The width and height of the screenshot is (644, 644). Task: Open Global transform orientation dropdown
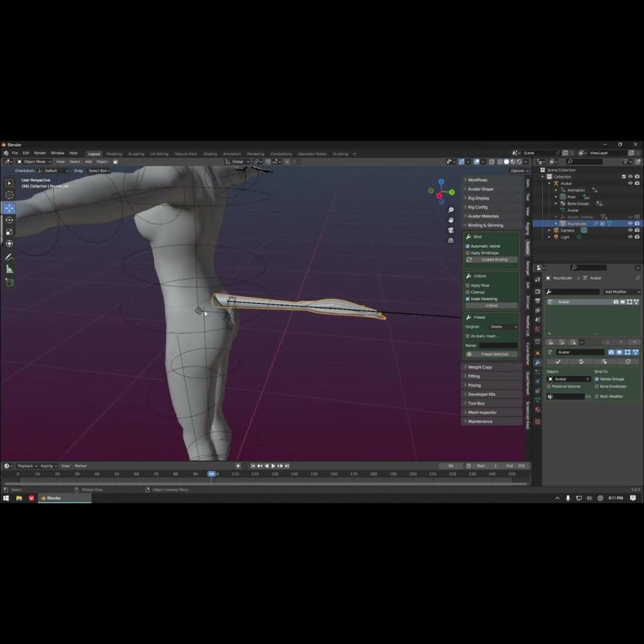[238, 162]
